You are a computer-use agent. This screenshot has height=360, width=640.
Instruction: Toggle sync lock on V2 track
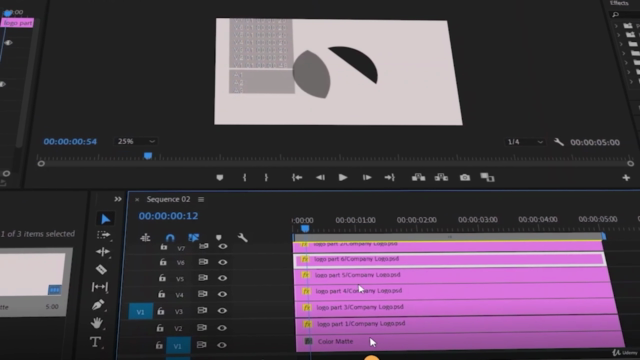(202, 328)
